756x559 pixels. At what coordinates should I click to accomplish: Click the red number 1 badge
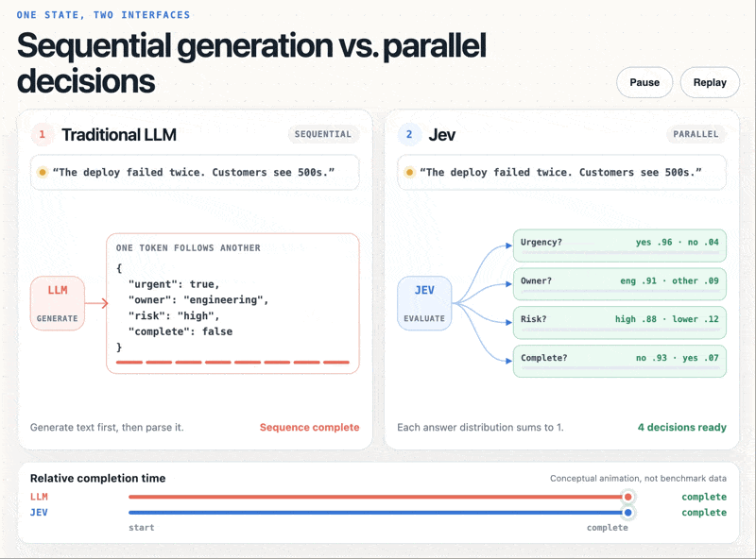pos(42,134)
